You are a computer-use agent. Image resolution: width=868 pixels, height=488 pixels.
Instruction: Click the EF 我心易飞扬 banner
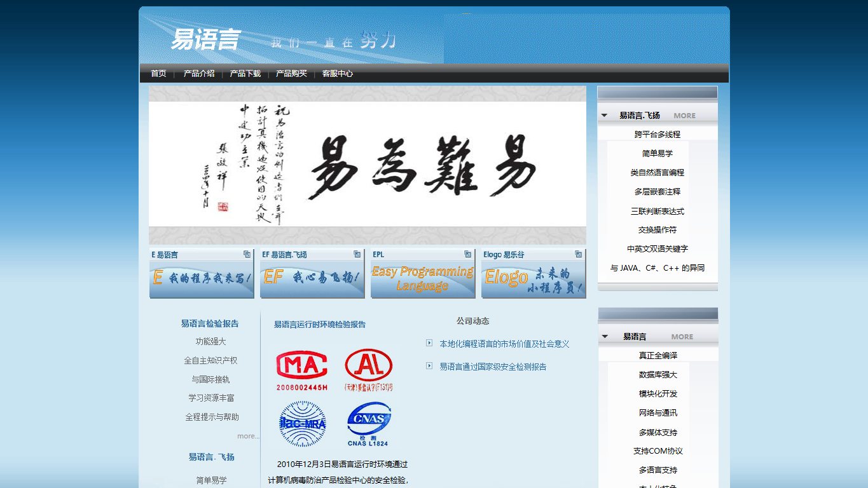click(312, 279)
